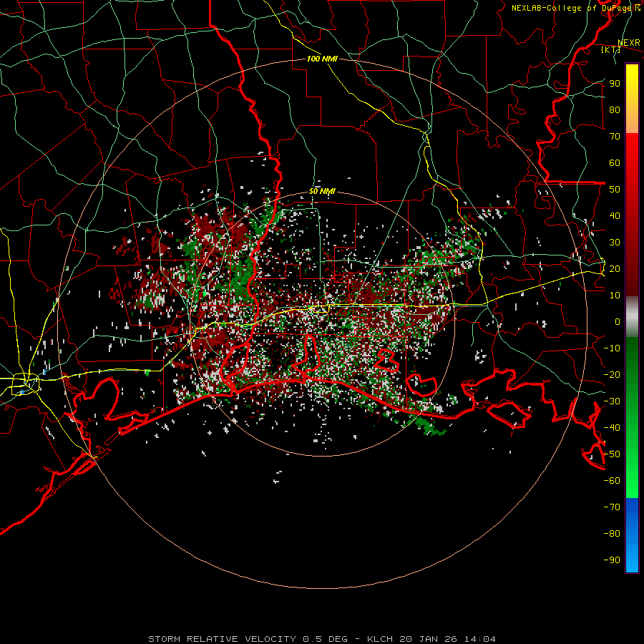Click the 90 value on velocity scale
Screen dimensions: 644x644
pos(615,84)
